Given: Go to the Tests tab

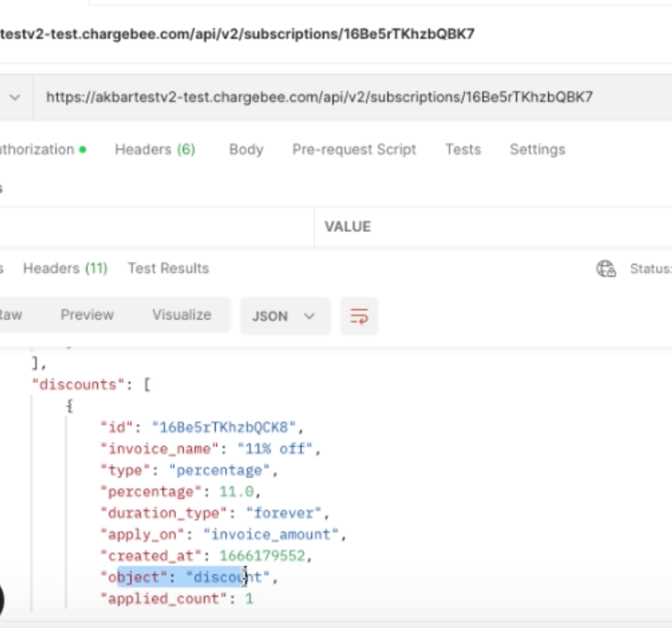Looking at the screenshot, I should [462, 150].
